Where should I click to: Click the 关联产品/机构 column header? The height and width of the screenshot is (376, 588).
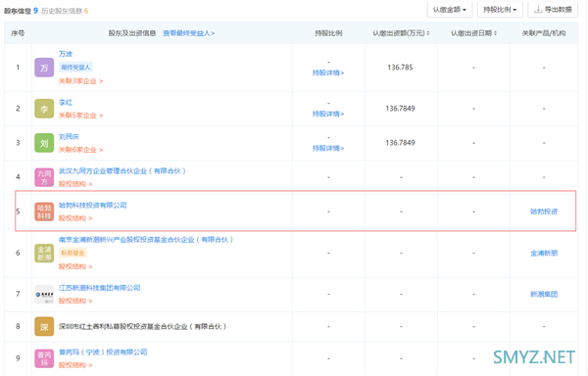point(544,33)
